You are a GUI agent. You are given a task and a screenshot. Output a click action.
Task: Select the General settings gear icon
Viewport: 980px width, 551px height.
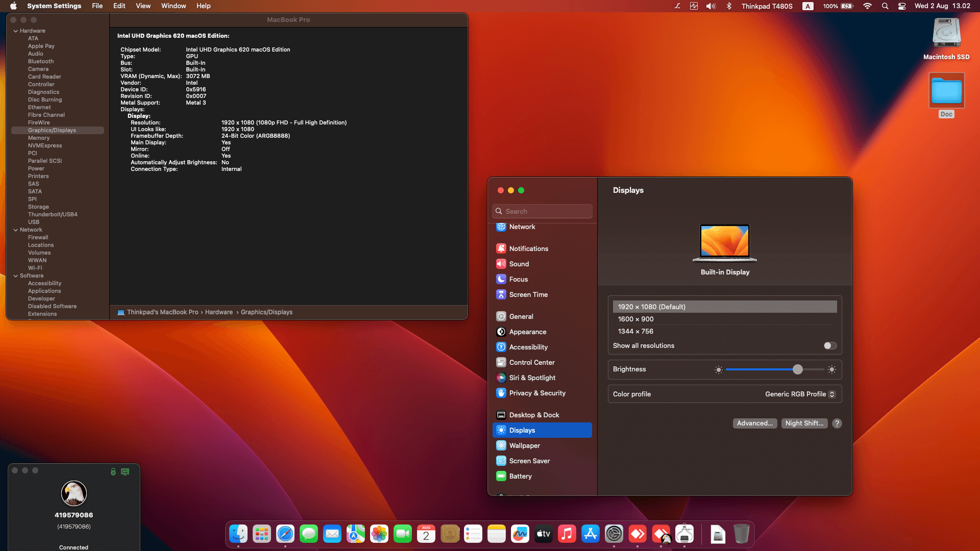tap(501, 316)
